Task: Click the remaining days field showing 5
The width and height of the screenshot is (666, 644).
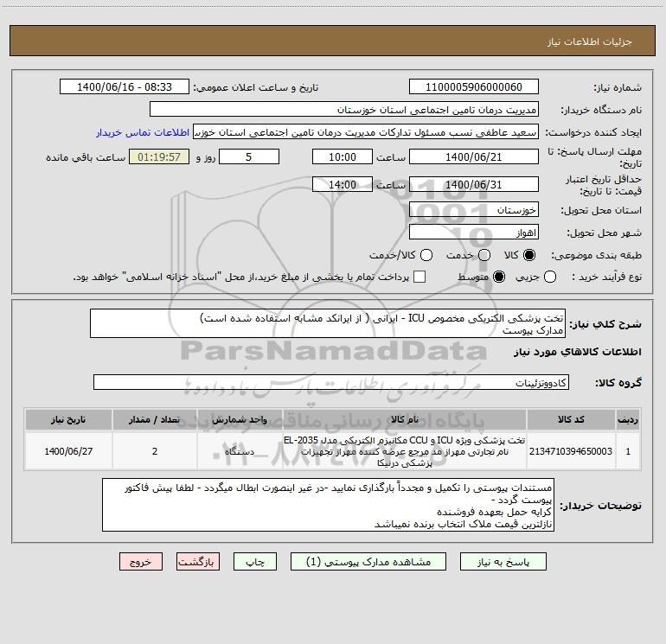Action: [249, 156]
